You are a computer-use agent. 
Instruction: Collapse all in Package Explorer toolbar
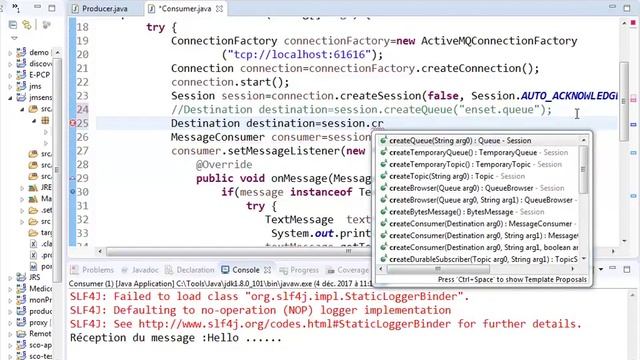tap(13, 25)
